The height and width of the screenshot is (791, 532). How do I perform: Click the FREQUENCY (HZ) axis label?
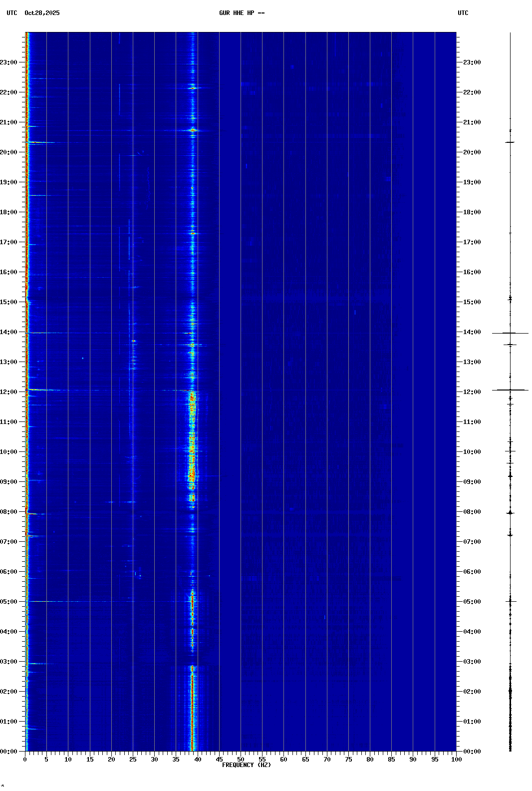(x=246, y=765)
